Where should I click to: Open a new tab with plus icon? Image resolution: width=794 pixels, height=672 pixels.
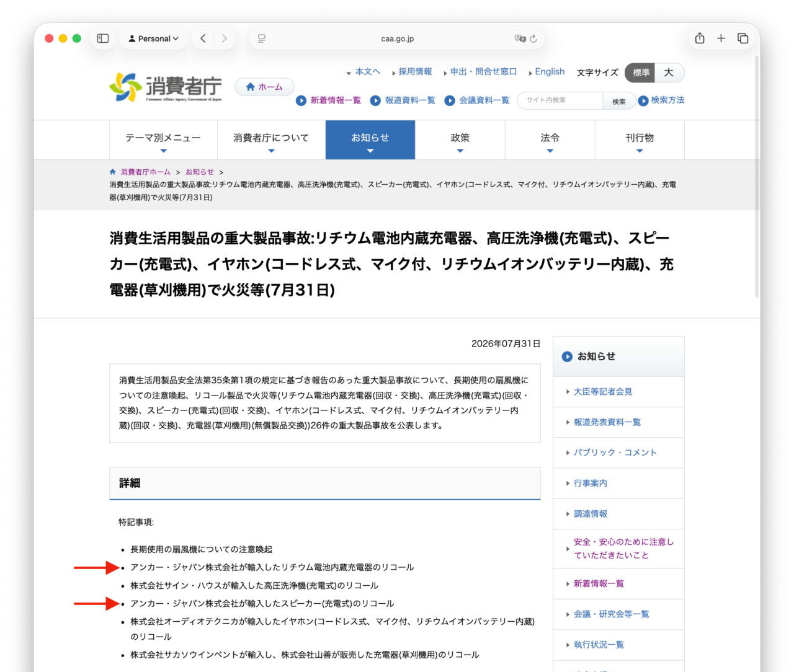721,38
